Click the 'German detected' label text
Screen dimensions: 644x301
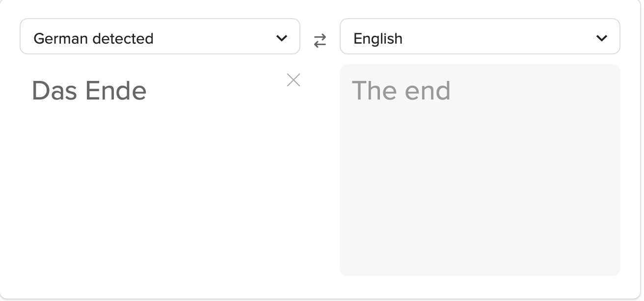coord(93,38)
